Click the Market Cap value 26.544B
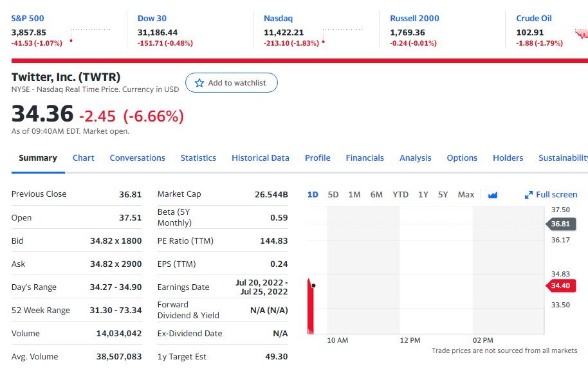 [x=271, y=194]
